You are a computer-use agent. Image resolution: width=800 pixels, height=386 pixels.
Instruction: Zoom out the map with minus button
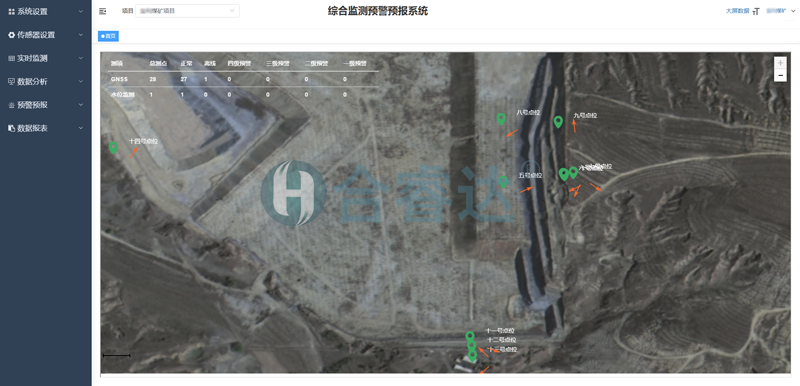pyautogui.click(x=780, y=75)
